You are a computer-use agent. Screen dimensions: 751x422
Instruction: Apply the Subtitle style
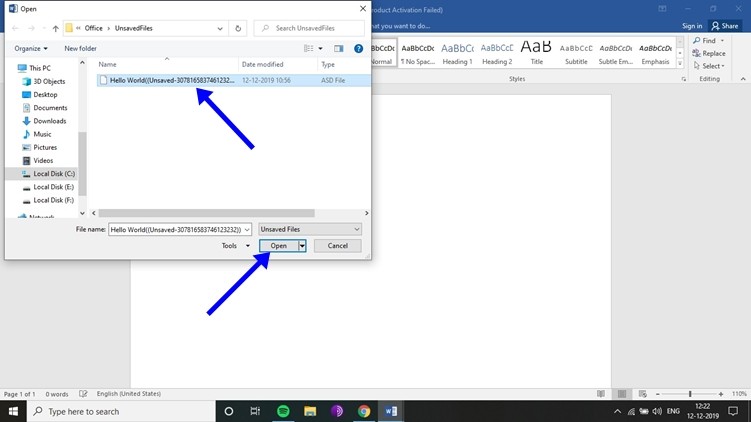[576, 53]
